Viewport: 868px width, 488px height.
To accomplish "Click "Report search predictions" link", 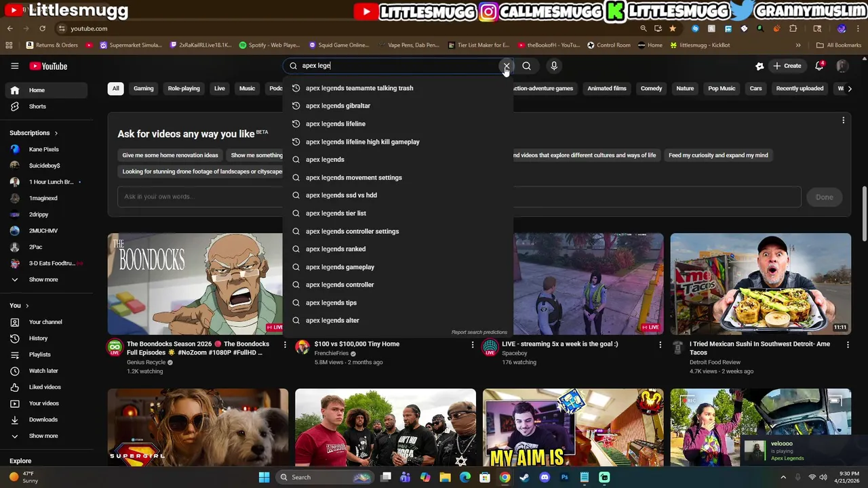I will [479, 332].
